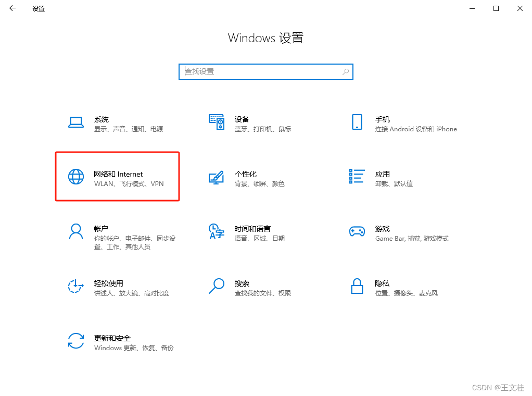
Task: Open the 系统 settings heading
Action: (101, 119)
